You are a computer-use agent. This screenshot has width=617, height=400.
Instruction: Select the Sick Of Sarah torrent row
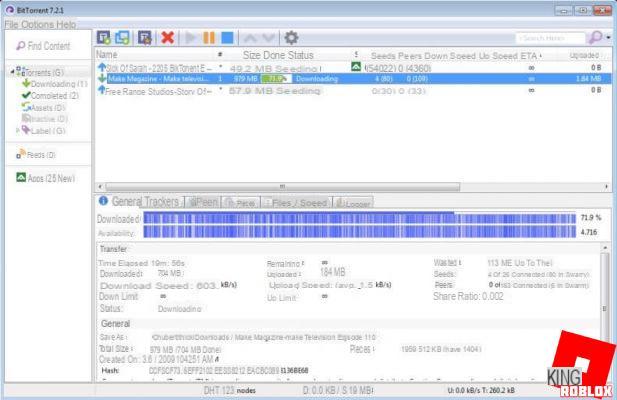353,68
